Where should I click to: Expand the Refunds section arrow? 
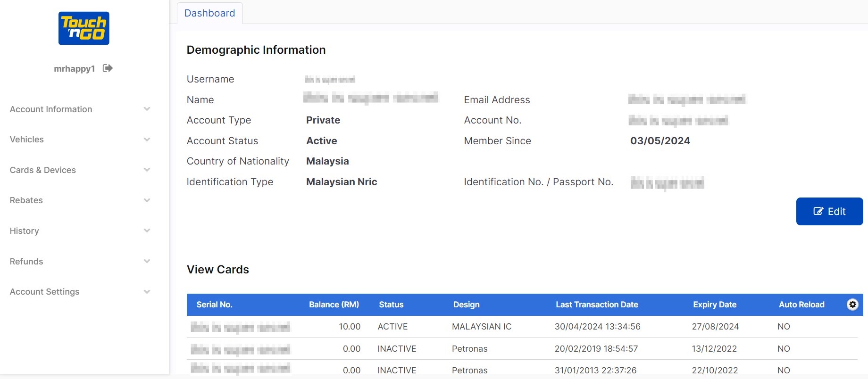[x=147, y=262]
